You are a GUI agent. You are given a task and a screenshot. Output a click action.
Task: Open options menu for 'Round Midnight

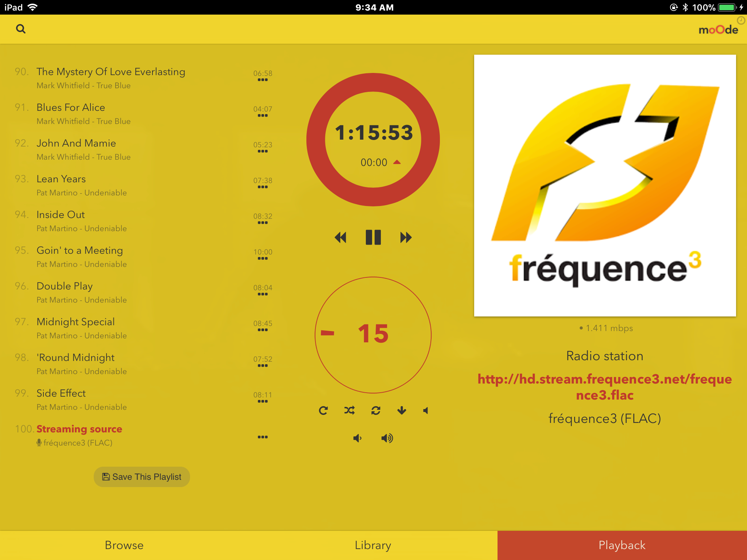[x=263, y=366]
